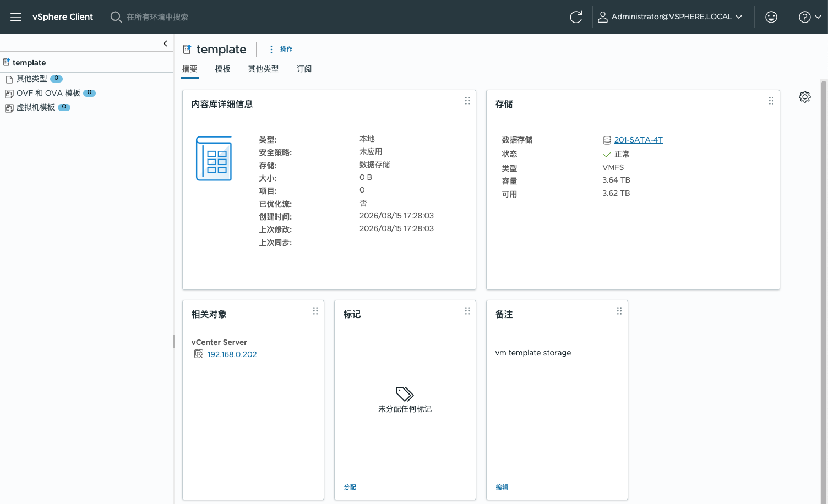Screen dimensions: 828x504
Task: Click the search magnifier icon
Action: click(x=116, y=17)
